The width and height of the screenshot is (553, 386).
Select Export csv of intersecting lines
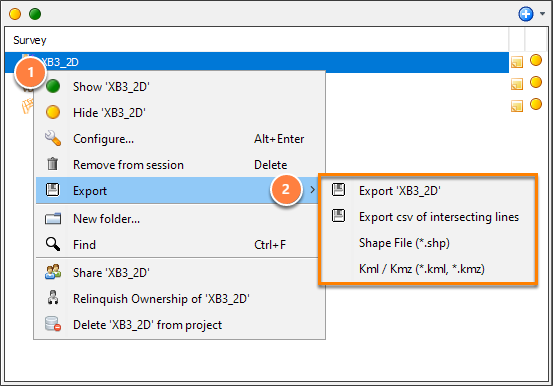click(x=428, y=217)
